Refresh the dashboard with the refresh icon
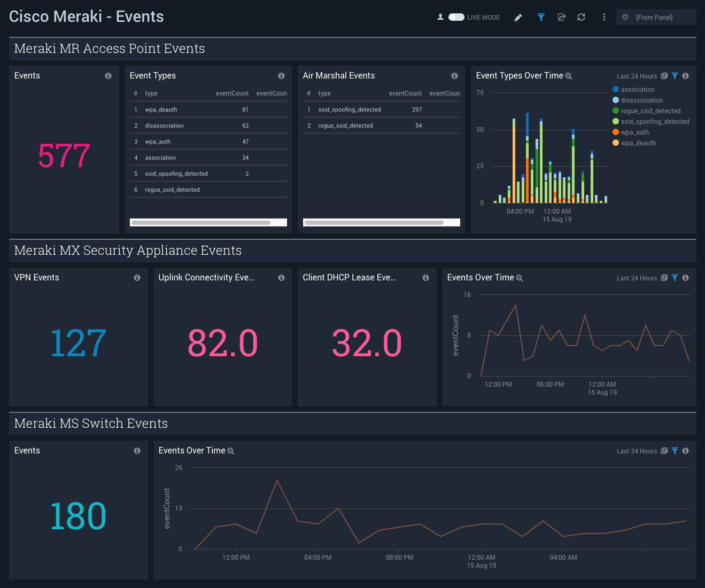This screenshot has width=705, height=588. pyautogui.click(x=581, y=17)
